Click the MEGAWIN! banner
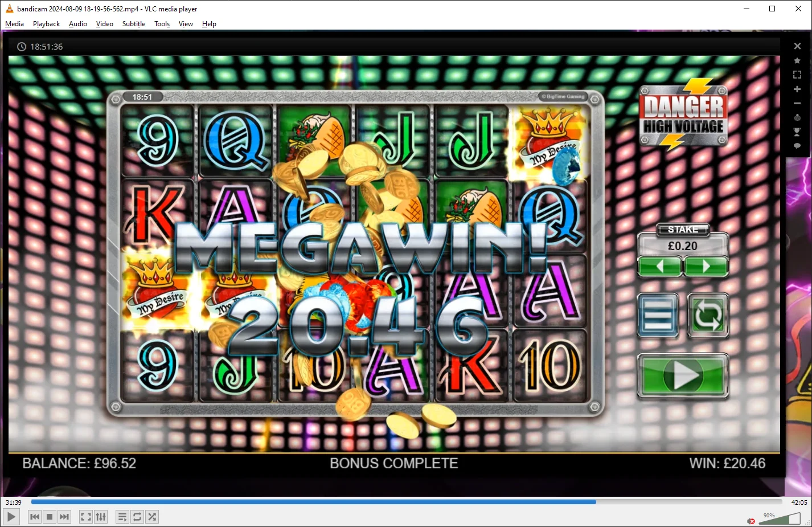The image size is (812, 527). point(361,247)
